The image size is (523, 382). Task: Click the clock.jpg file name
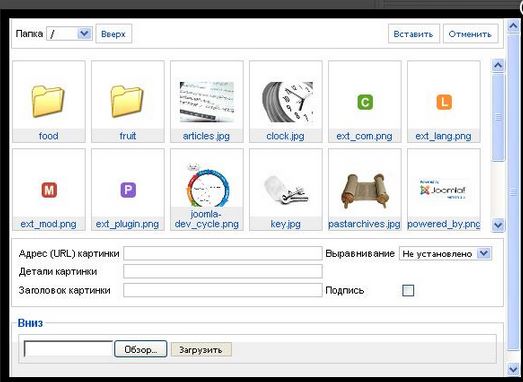[285, 136]
